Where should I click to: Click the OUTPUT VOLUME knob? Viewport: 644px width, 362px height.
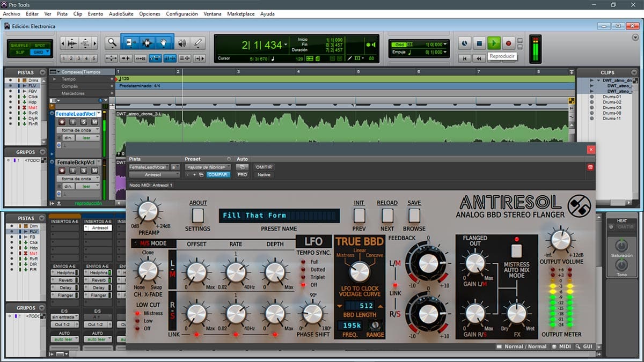[x=560, y=240]
